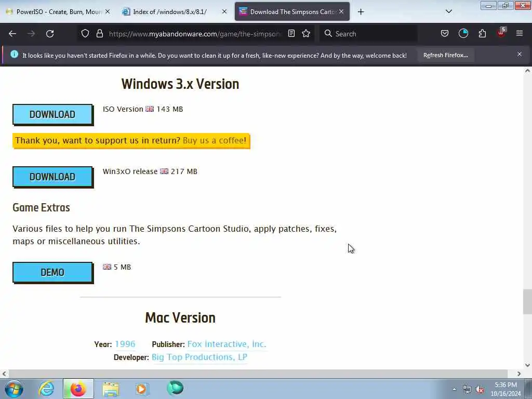The image size is (532, 399).
Task: Click the scroll down arrow of page
Action: pos(527,365)
